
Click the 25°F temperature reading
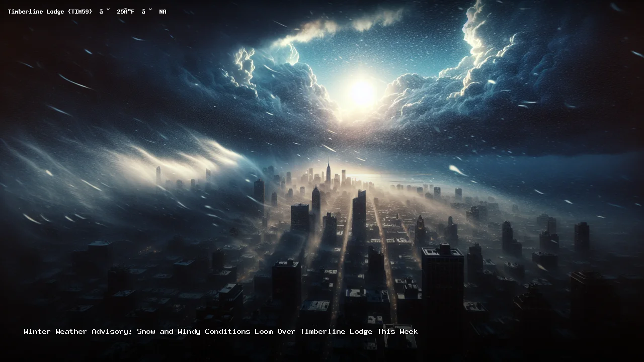point(125,12)
